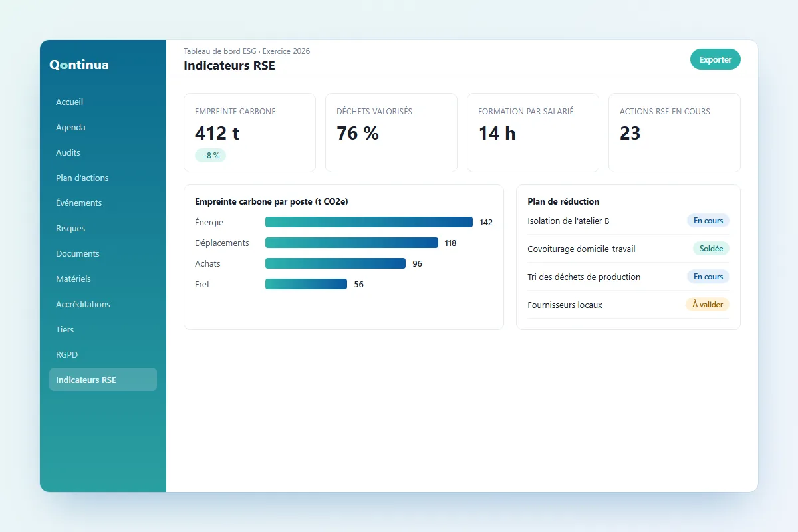
Task: Click the Énergie chart label
Action: pyautogui.click(x=209, y=223)
